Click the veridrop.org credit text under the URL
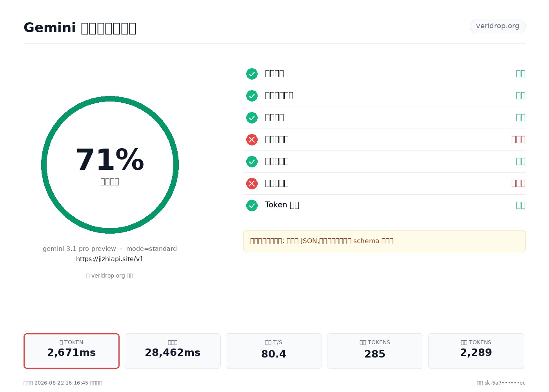The height and width of the screenshot is (392, 549). [110, 276]
